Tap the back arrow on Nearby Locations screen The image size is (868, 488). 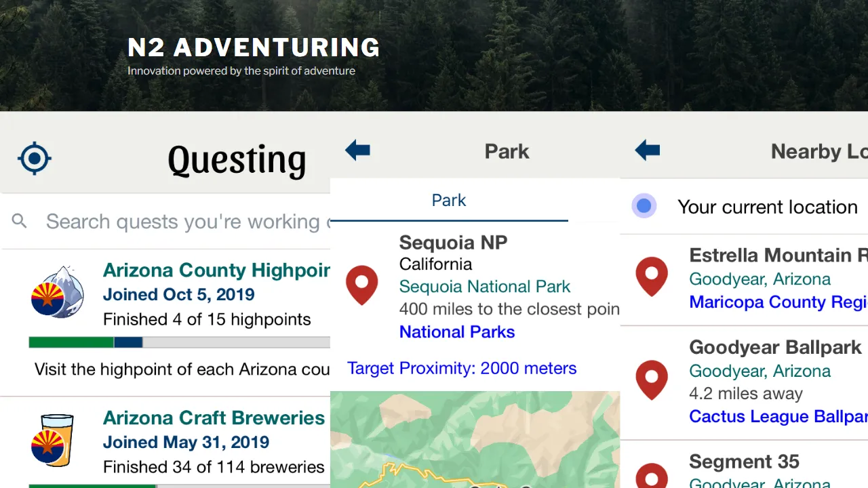click(647, 150)
